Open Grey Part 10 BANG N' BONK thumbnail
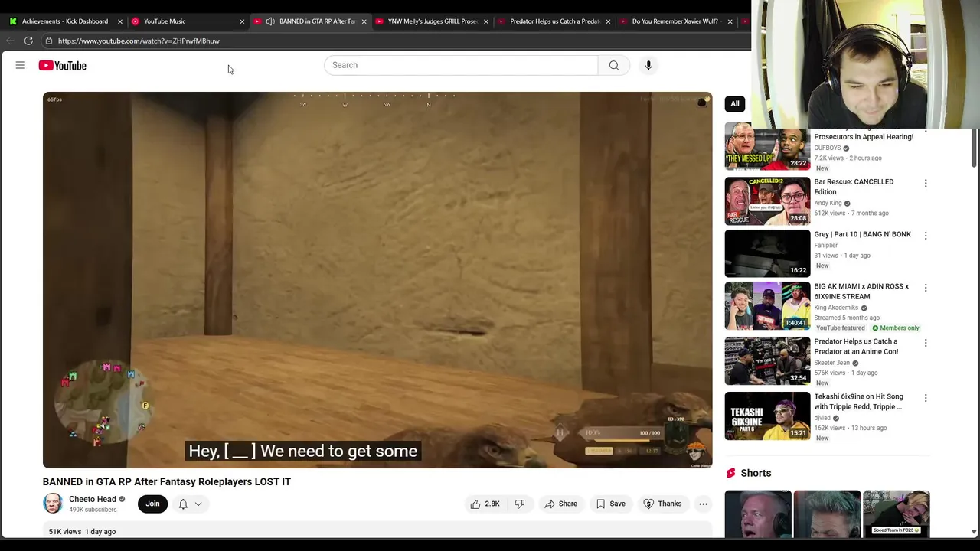The image size is (980, 551). pyautogui.click(x=767, y=253)
